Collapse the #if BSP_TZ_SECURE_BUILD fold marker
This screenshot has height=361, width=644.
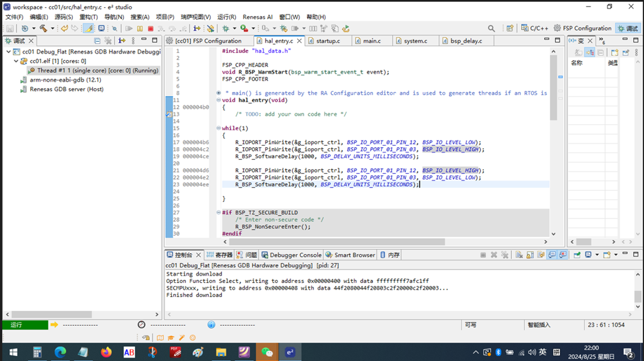pos(219,212)
